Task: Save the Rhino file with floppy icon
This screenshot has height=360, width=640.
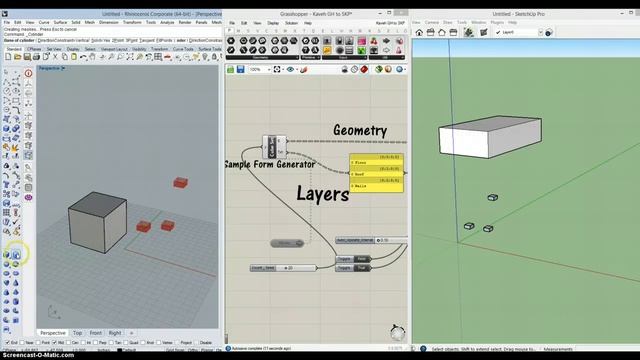Action: point(27,57)
